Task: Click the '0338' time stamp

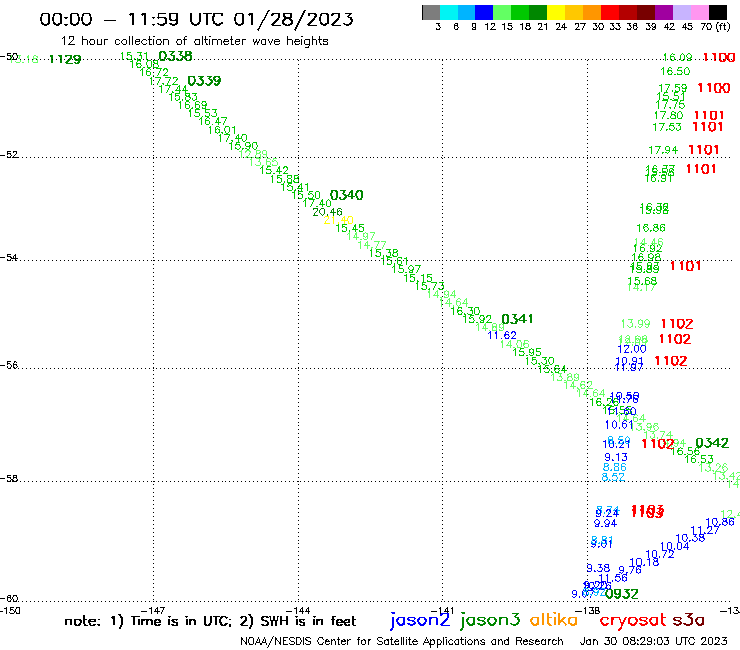Action: (x=175, y=56)
